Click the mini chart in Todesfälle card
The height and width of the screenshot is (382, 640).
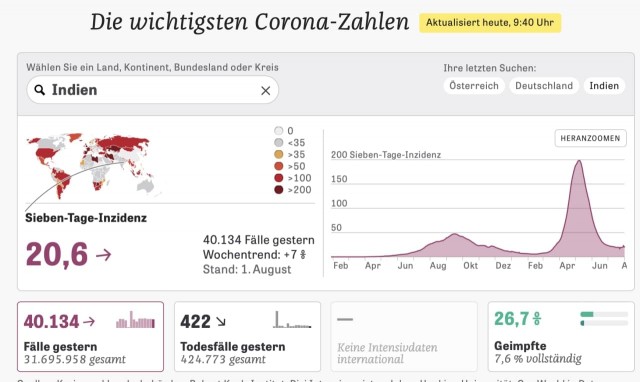(x=292, y=320)
